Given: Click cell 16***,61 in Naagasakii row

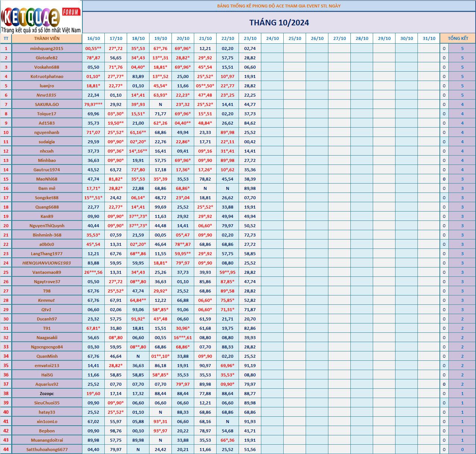Looking at the screenshot, I should (x=183, y=338).
